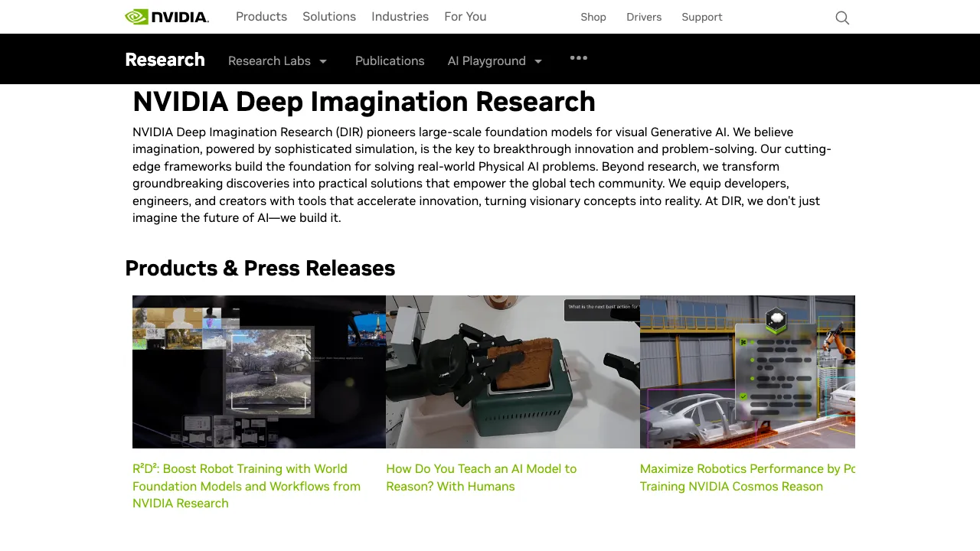
Task: Click the ellipsis overflow menu in Research nav
Action: [x=578, y=58]
